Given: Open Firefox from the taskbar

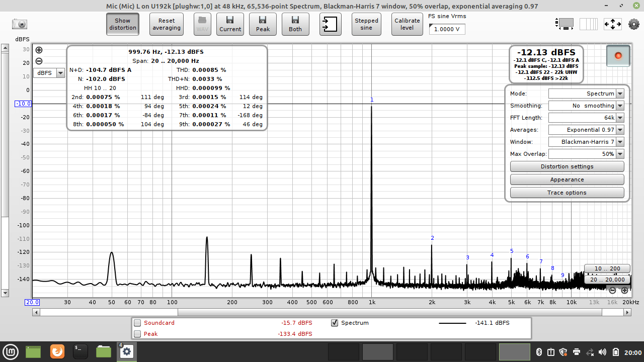Looking at the screenshot, I should click(57, 351).
